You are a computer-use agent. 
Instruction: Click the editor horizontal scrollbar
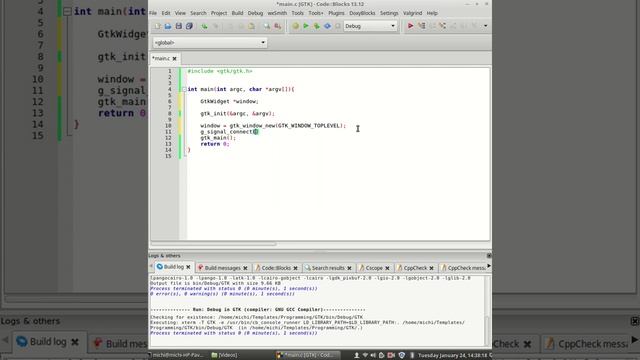point(214,244)
